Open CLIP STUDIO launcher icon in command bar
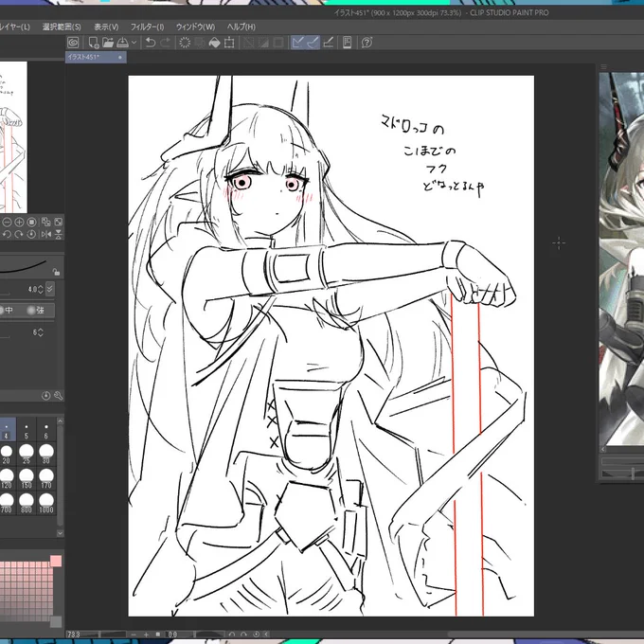The width and height of the screenshot is (644, 644). [x=73, y=43]
